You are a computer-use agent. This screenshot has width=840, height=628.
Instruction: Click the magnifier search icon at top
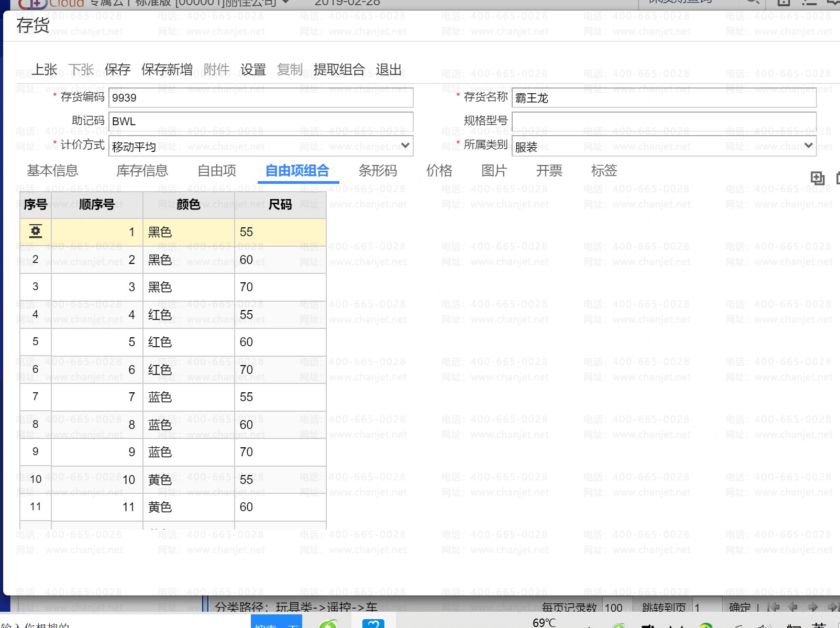(753, 2)
